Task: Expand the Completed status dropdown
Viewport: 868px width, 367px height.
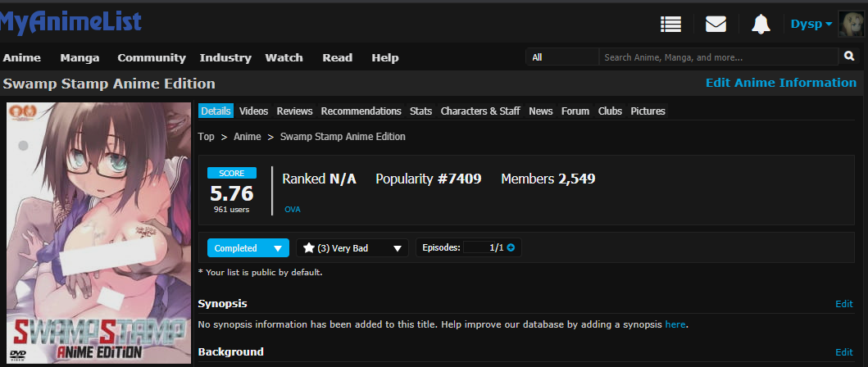Action: [248, 248]
